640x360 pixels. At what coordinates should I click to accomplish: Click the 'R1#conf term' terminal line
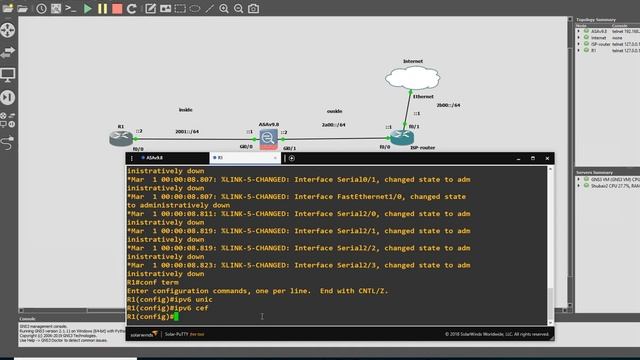click(x=153, y=282)
